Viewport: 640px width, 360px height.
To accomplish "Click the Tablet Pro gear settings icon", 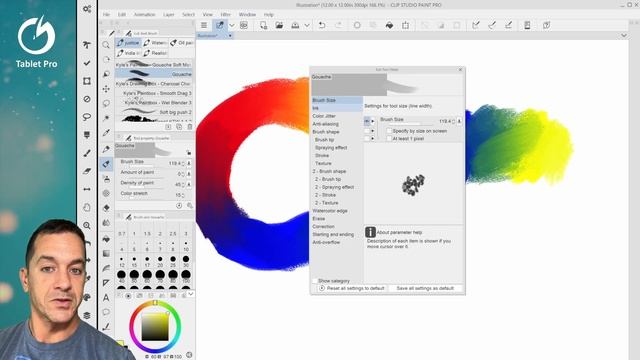I will (87, 9).
